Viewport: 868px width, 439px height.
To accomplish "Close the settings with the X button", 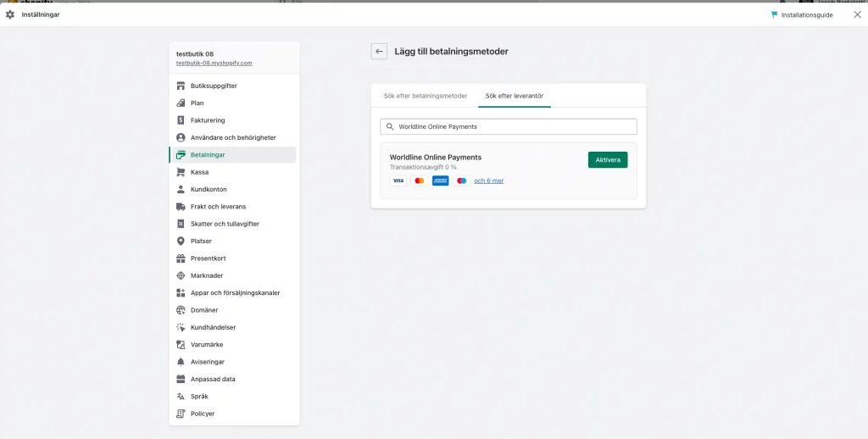I will (x=857, y=15).
